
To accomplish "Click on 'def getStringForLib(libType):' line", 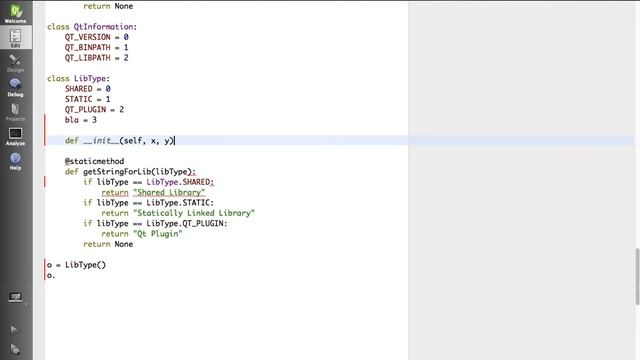I will click(130, 171).
